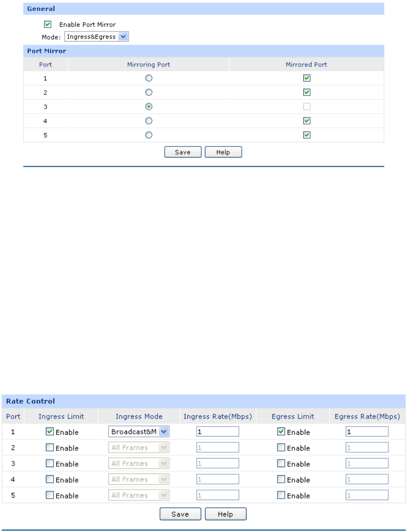Image resolution: width=407 pixels, height=532 pixels.
Task: Uncheck Mirrored Port for port 1
Action: [306, 78]
